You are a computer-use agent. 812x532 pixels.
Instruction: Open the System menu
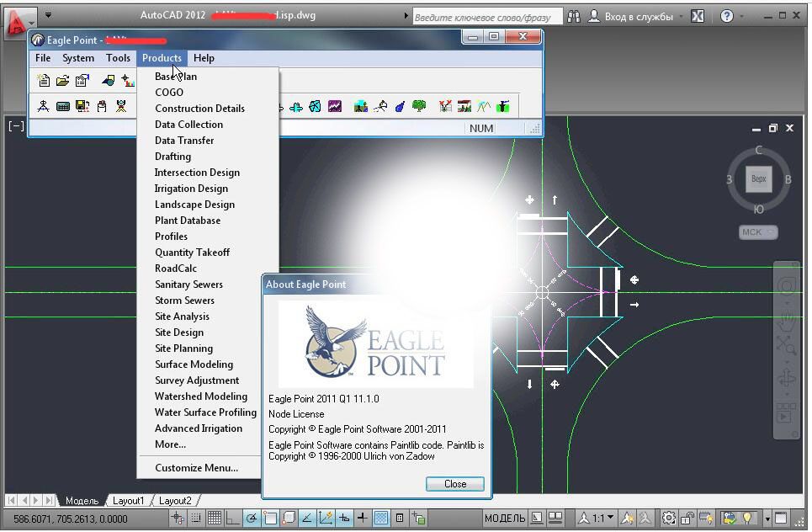(x=78, y=58)
